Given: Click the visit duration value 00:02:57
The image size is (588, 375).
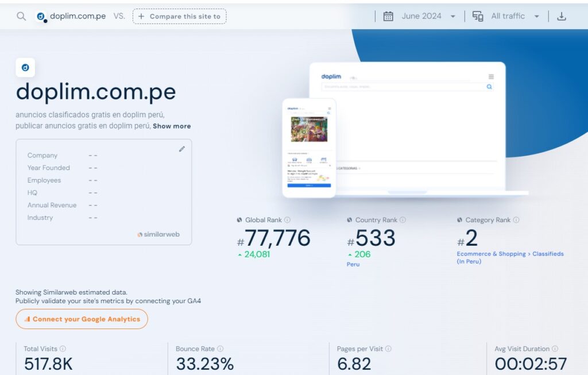Looking at the screenshot, I should (531, 364).
